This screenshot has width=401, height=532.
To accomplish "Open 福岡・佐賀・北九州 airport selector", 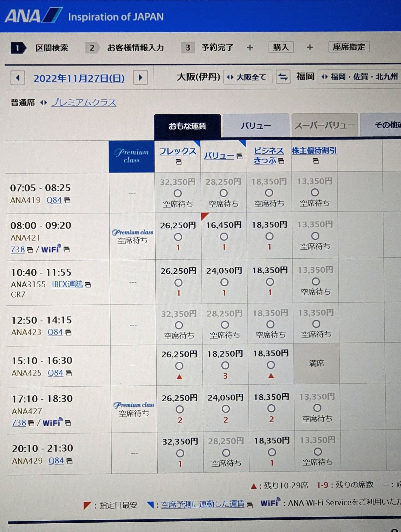I will tap(359, 77).
